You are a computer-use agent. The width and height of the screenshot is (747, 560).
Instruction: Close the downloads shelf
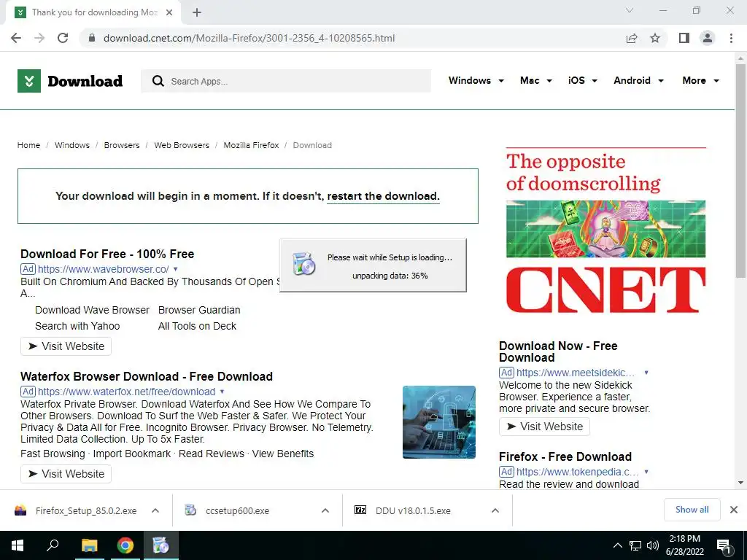(x=734, y=510)
